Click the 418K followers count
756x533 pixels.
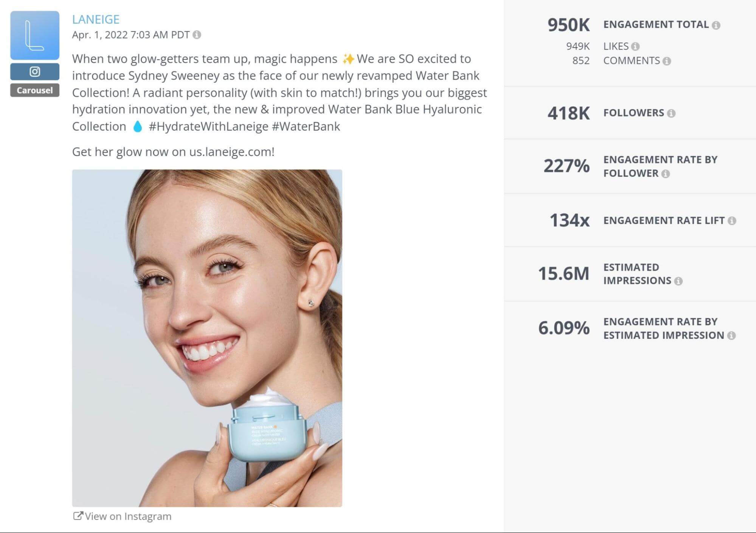pos(570,112)
